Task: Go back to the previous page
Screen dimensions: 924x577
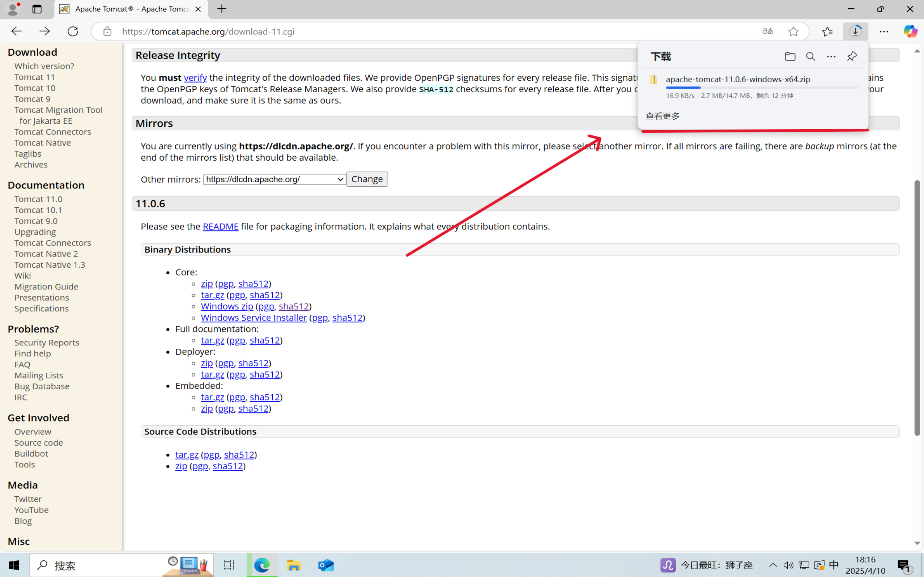Action: coord(16,31)
